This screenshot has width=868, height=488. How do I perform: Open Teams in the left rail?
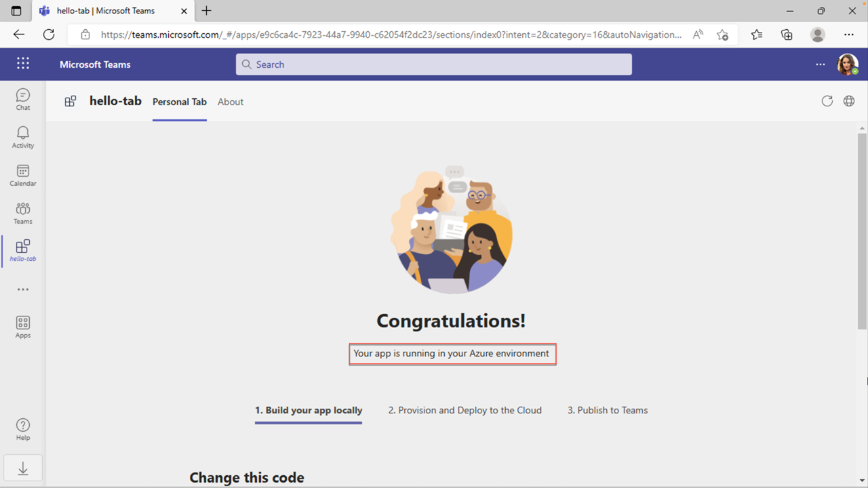coord(23,213)
